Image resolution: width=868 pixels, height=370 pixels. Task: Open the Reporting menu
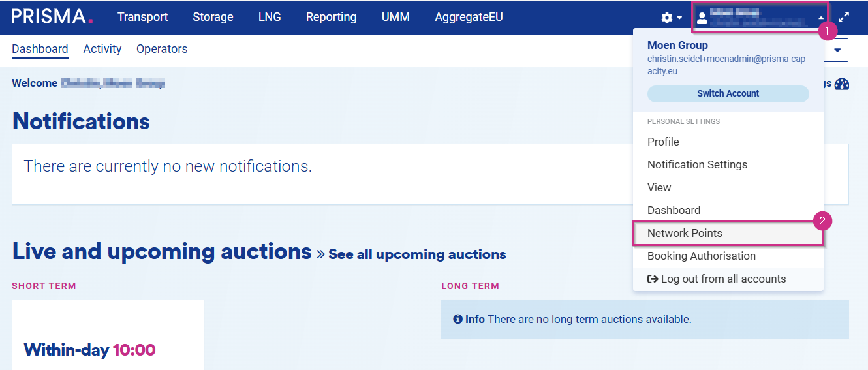pyautogui.click(x=331, y=17)
